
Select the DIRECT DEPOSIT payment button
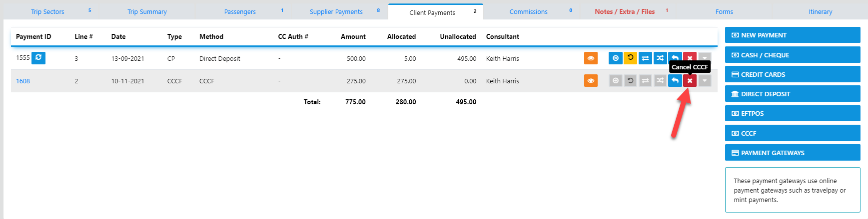(792, 94)
